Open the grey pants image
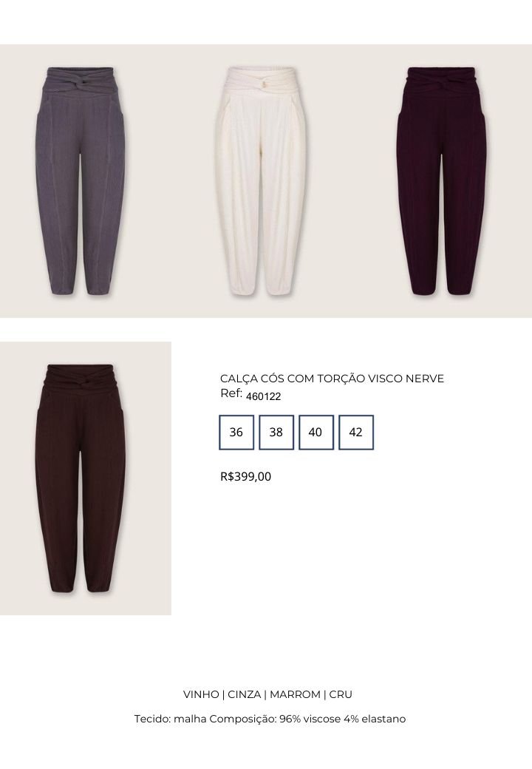 click(80, 181)
